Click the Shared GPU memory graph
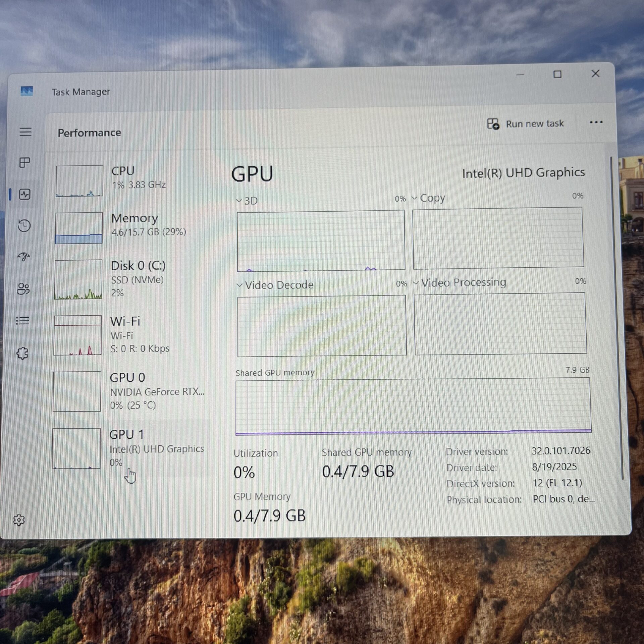 [413, 407]
